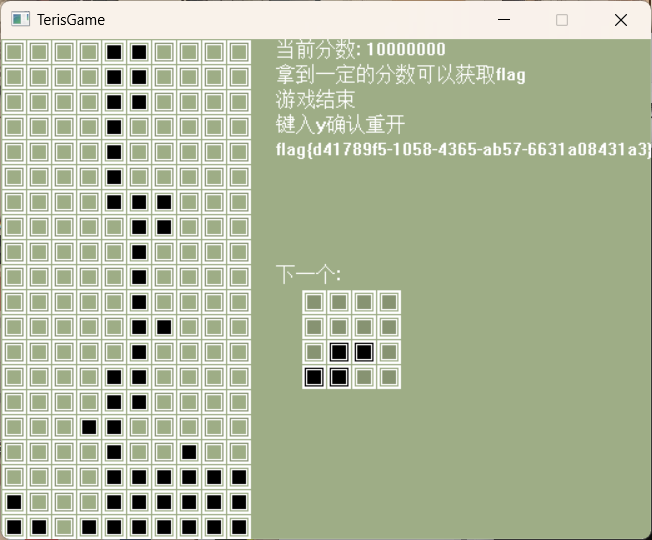The height and width of the screenshot is (540, 652).
Task: Click the TerisGame app icon in title bar
Action: coord(20,20)
